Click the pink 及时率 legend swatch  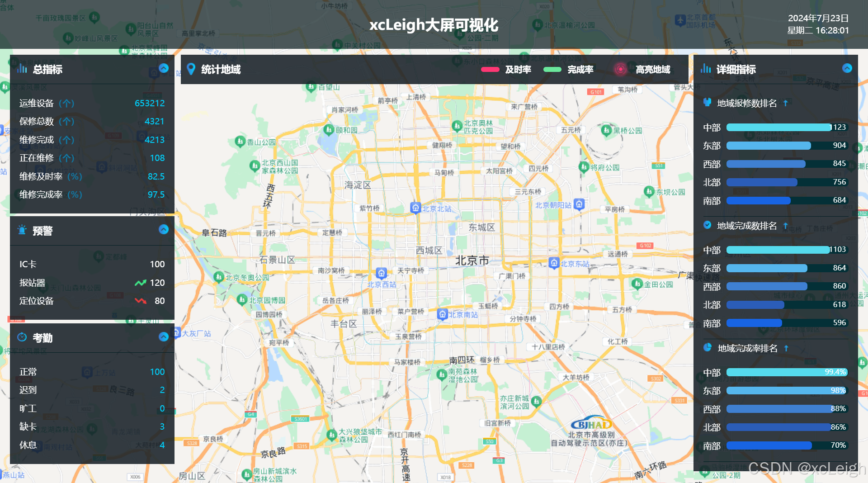[x=490, y=70]
